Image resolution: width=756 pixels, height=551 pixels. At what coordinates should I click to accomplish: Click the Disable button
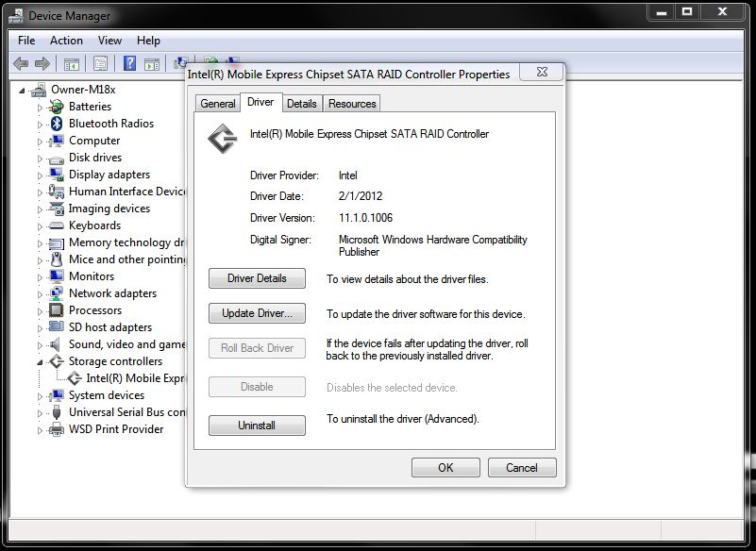(x=257, y=387)
